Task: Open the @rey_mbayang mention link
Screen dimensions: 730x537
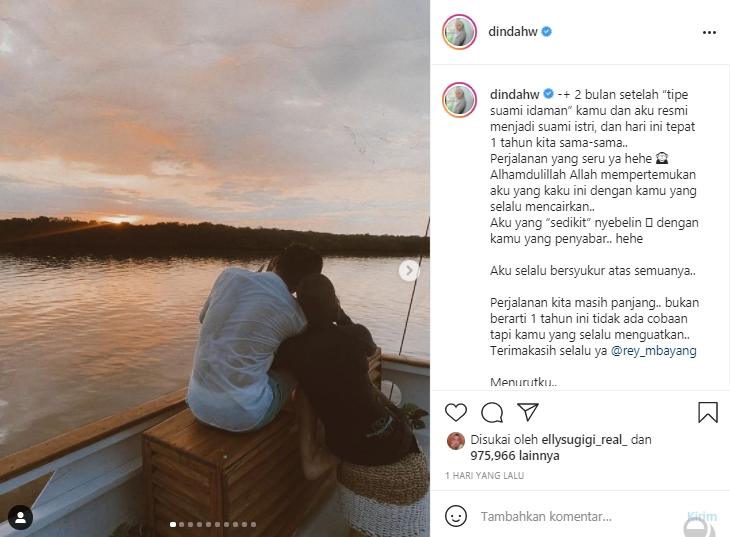Action: click(x=653, y=350)
